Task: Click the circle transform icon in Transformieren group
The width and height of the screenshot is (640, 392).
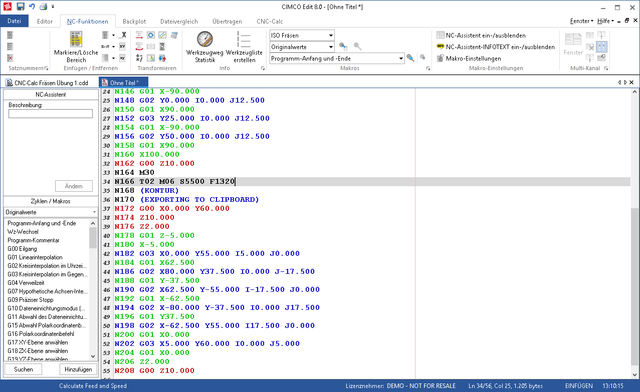Action: (151, 35)
